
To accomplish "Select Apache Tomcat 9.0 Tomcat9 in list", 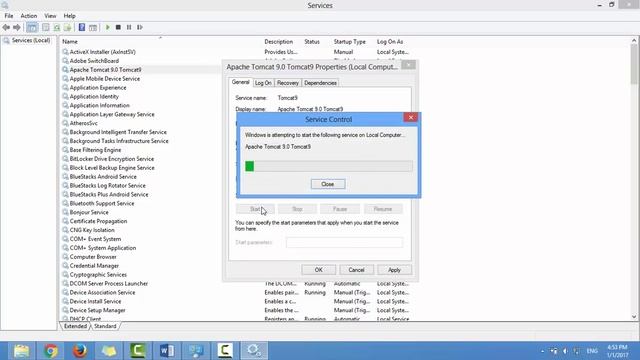I will [x=105, y=70].
